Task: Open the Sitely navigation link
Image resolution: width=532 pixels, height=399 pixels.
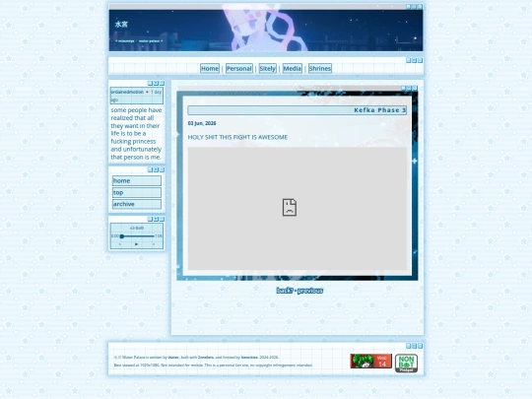Action: 267,69
